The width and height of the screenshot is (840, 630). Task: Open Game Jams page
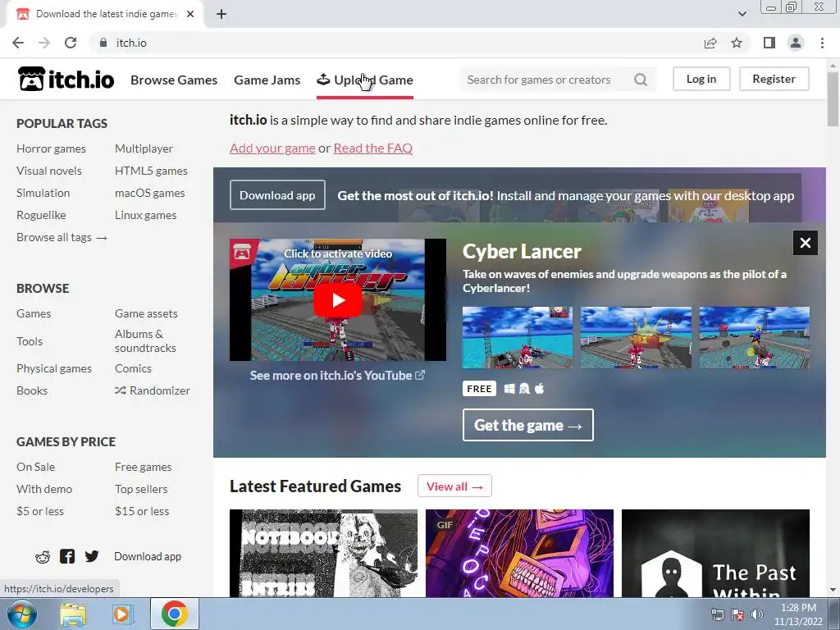[267, 80]
